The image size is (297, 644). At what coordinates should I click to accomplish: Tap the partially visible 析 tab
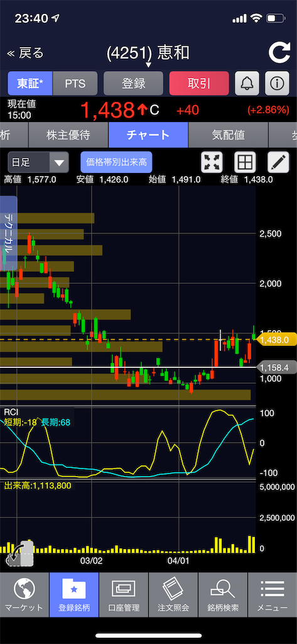14,135
